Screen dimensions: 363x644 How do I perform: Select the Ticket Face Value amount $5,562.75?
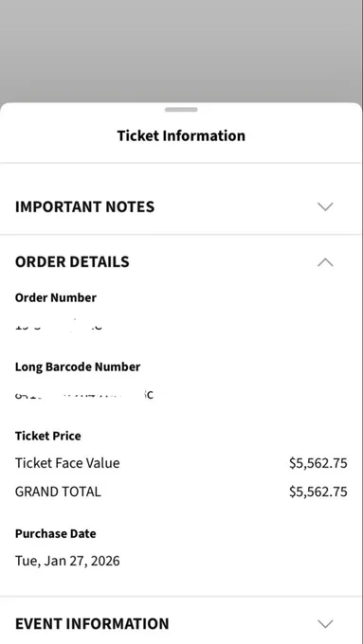tap(318, 463)
